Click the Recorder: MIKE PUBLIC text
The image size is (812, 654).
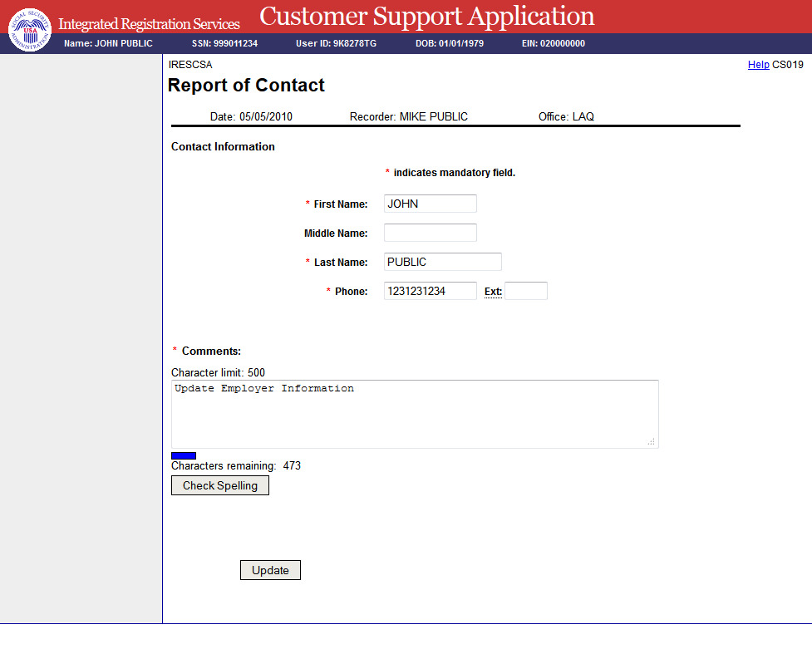[409, 116]
